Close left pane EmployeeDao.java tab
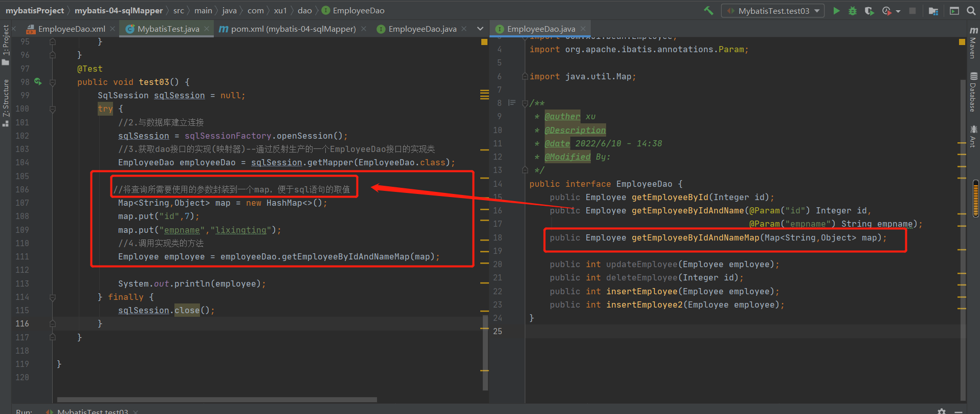The image size is (980, 414). point(464,29)
